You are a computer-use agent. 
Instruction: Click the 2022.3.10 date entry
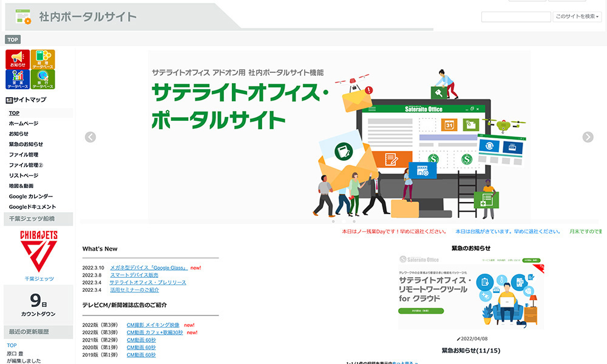point(93,268)
